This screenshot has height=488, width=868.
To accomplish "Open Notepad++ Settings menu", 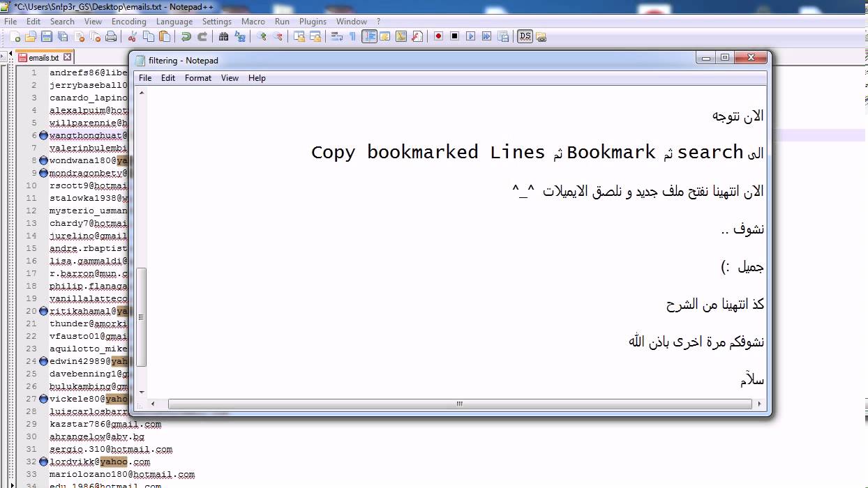I will tap(217, 22).
